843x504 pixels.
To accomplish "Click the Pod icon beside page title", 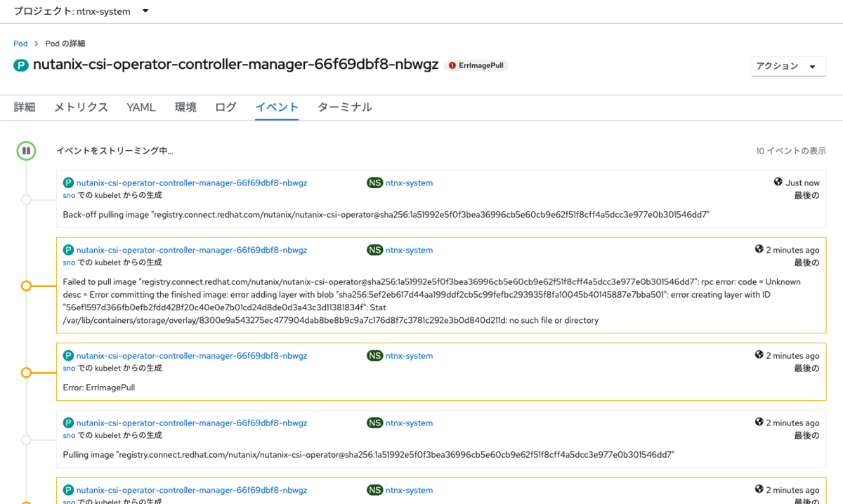I will click(21, 65).
